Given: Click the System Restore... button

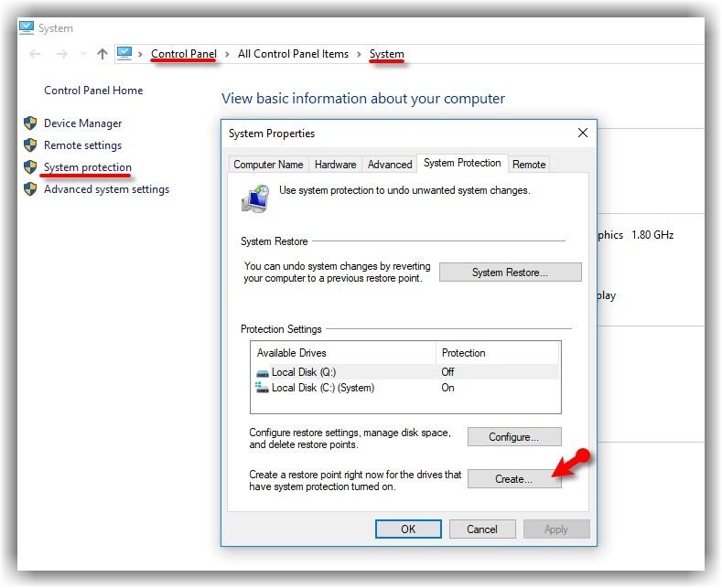Looking at the screenshot, I should 511,273.
